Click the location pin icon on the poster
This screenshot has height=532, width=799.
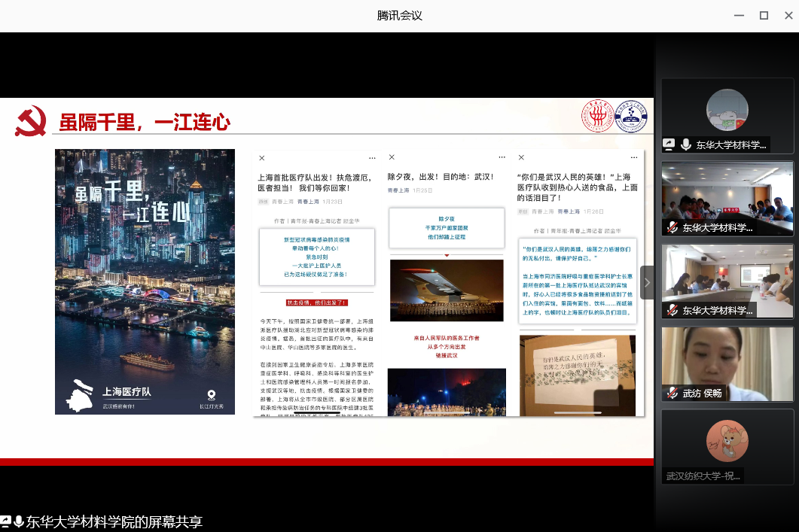pyautogui.click(x=212, y=394)
